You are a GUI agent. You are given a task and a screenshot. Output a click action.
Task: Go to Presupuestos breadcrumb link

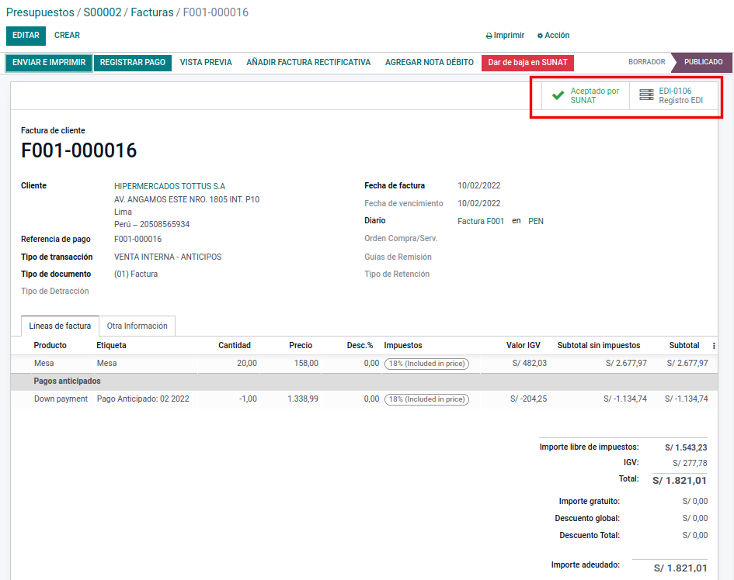pyautogui.click(x=39, y=12)
